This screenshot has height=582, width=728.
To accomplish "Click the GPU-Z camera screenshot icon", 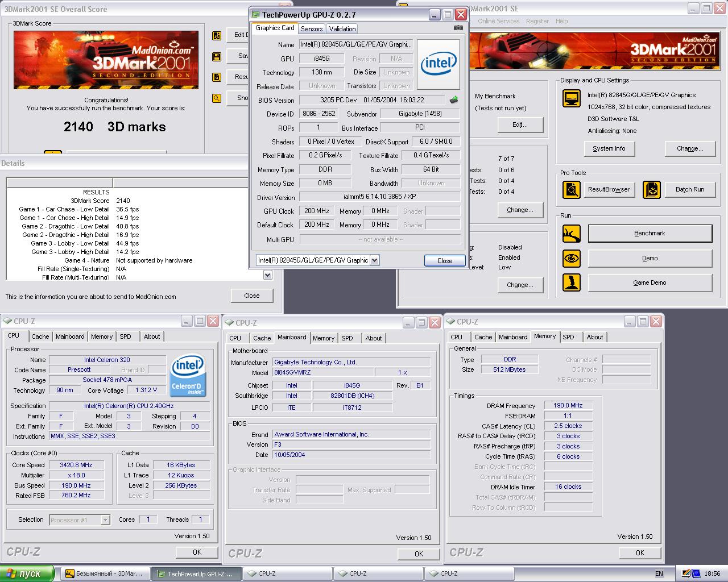I will [x=458, y=27].
